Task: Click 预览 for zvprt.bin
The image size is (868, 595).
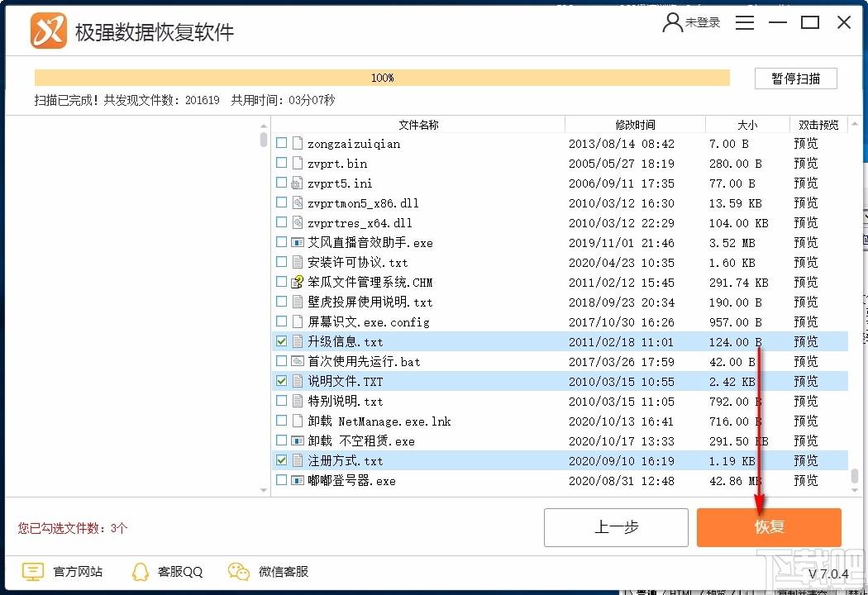Action: 805,164
